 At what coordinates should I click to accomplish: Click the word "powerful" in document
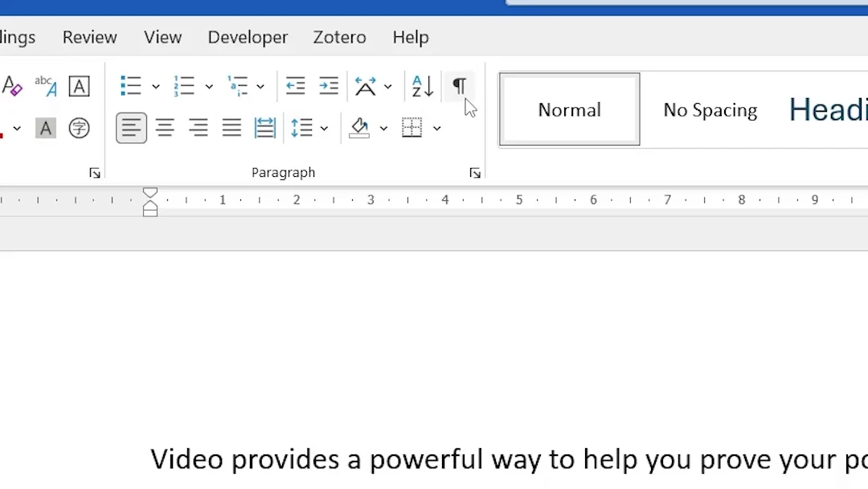(426, 459)
